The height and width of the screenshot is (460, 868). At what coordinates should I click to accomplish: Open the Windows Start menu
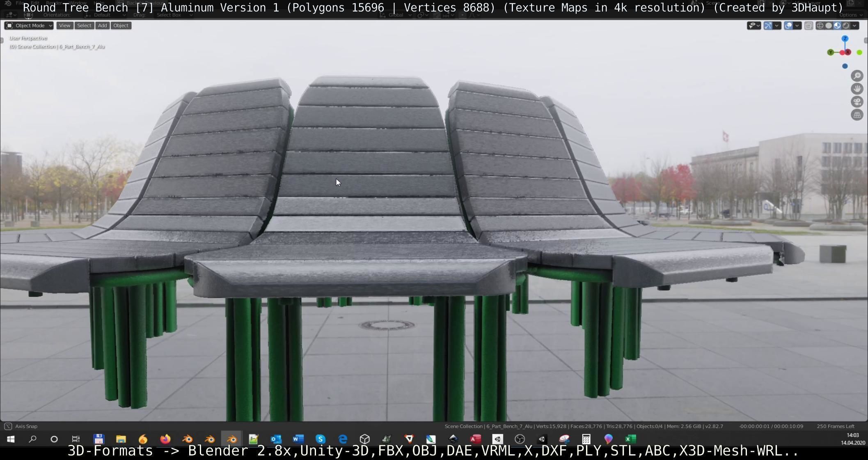pyautogui.click(x=11, y=439)
